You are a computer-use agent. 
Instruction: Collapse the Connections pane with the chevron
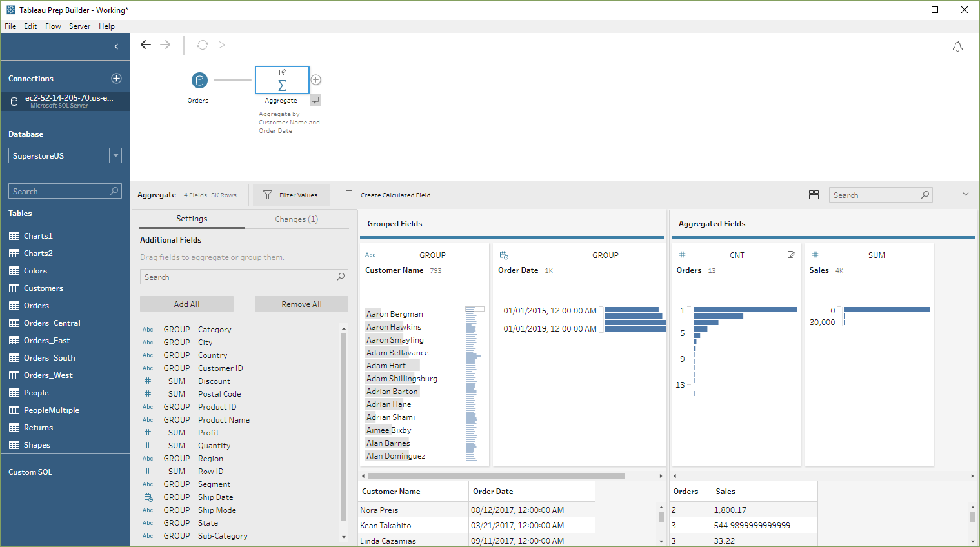coord(116,46)
